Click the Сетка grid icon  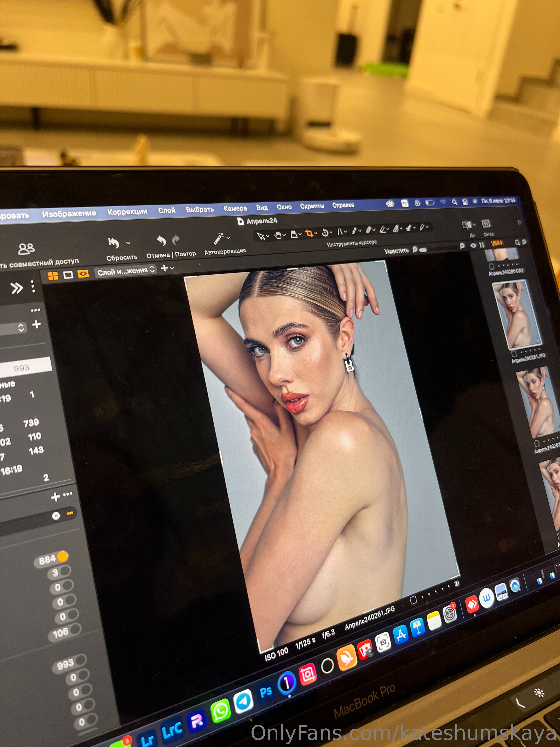click(486, 224)
